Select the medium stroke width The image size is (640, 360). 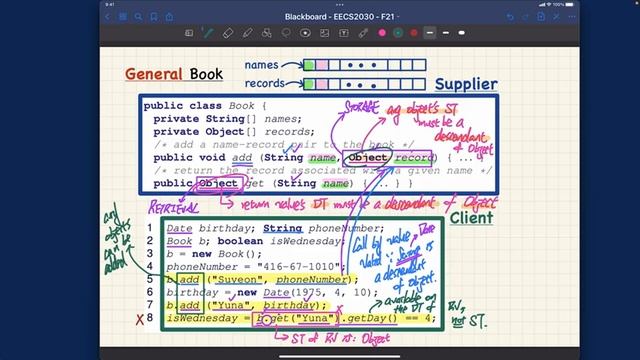point(446,33)
